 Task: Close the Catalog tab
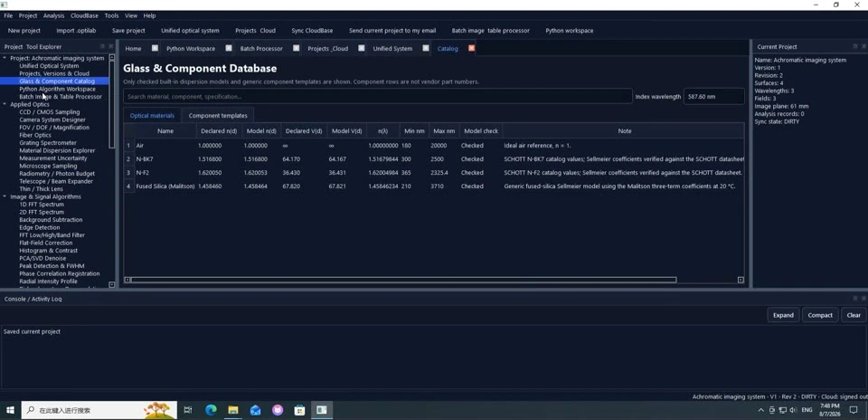coord(472,48)
